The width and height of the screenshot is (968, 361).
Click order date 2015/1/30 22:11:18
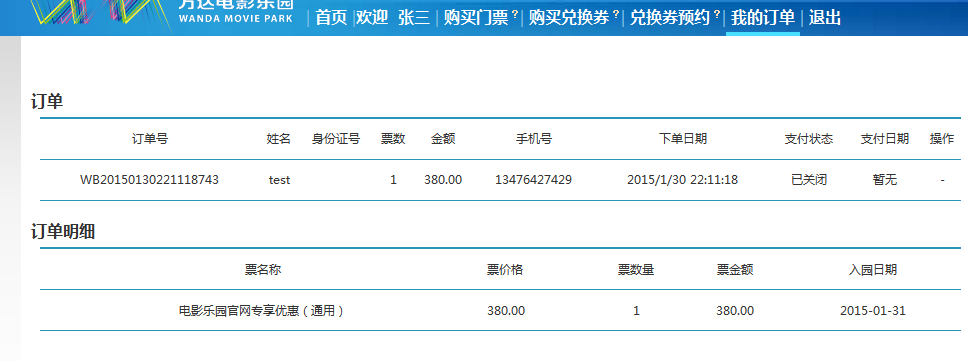coord(682,180)
